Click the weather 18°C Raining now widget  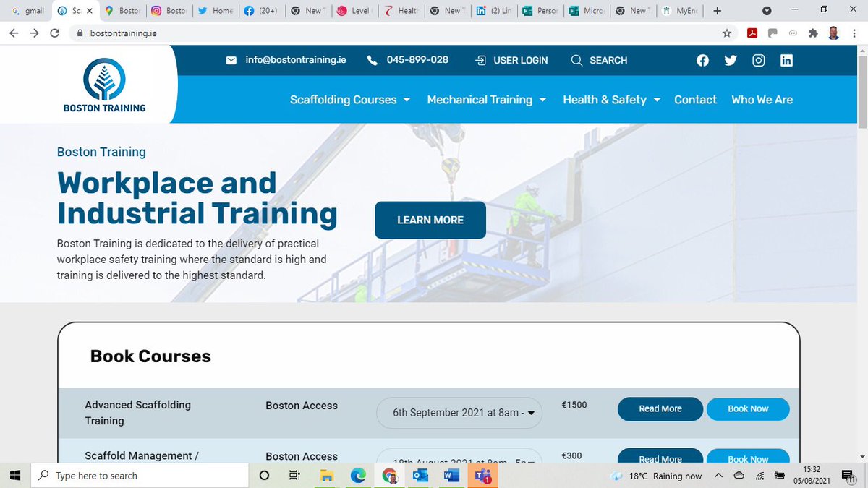coord(657,476)
